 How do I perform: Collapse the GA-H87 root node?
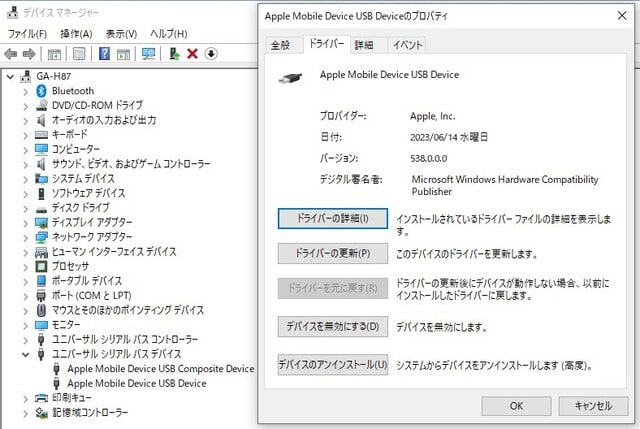(11, 76)
